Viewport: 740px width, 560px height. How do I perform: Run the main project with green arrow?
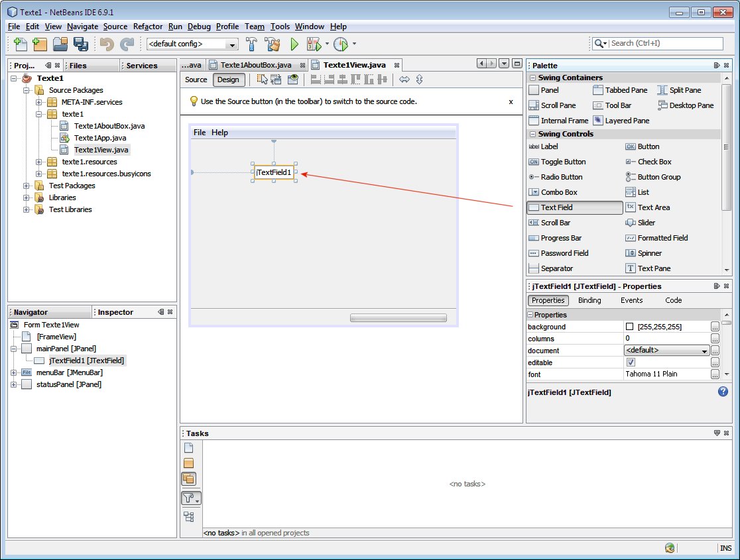pos(294,44)
